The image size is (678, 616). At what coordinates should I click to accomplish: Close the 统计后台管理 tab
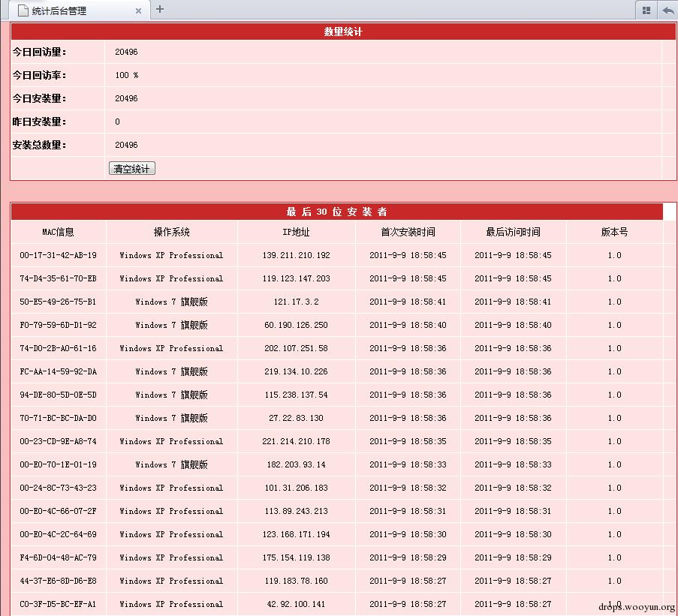click(138, 11)
